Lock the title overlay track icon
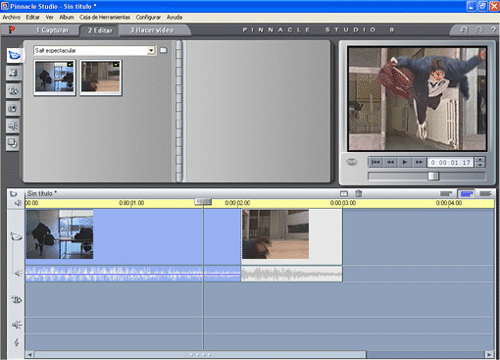The image size is (500, 360). pyautogui.click(x=17, y=300)
